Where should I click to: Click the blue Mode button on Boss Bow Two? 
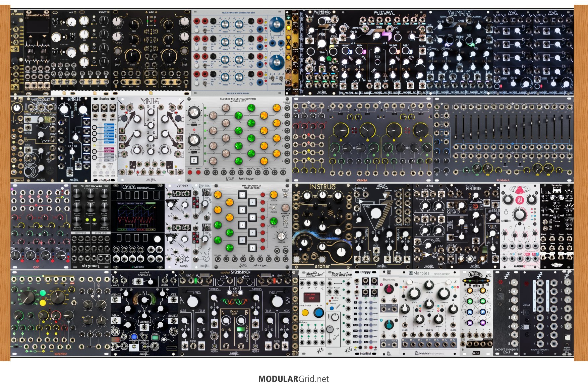332,308
